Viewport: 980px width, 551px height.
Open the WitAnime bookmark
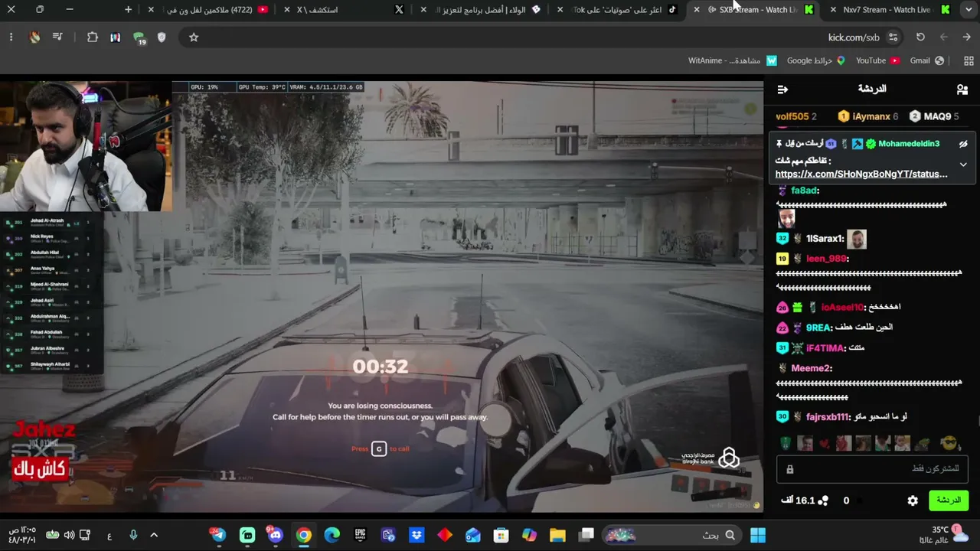733,60
